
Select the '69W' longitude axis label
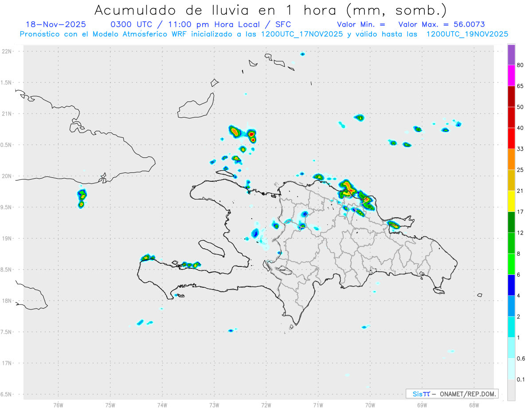(422, 404)
